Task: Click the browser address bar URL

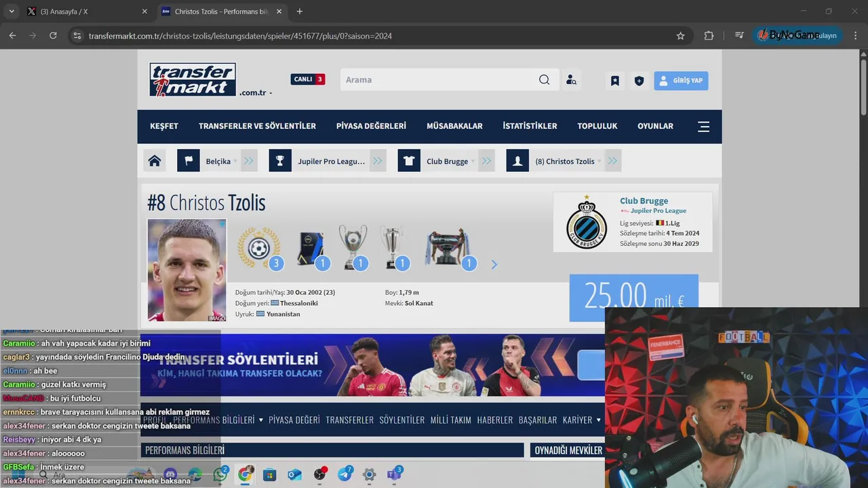Action: click(x=240, y=36)
